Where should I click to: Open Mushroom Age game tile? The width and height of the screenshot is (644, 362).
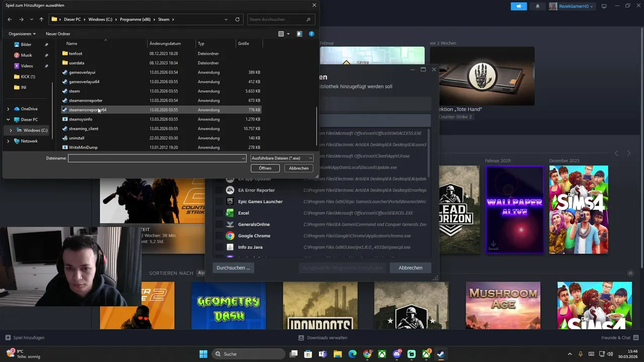(503, 305)
